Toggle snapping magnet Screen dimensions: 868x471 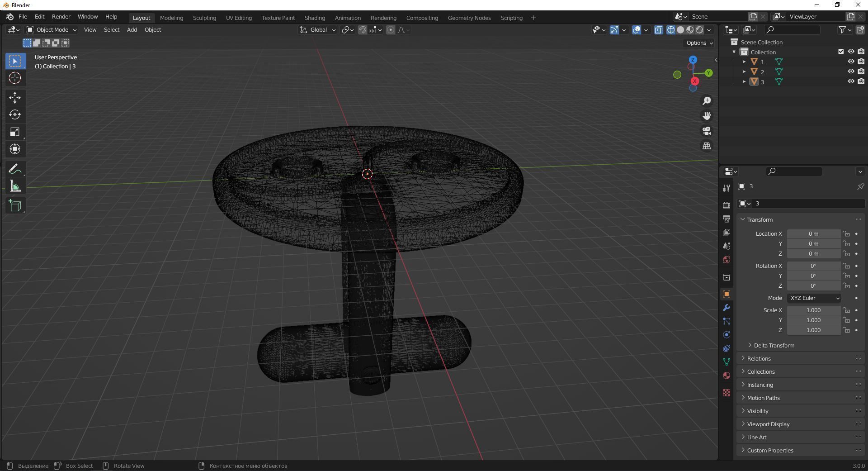[x=362, y=30]
